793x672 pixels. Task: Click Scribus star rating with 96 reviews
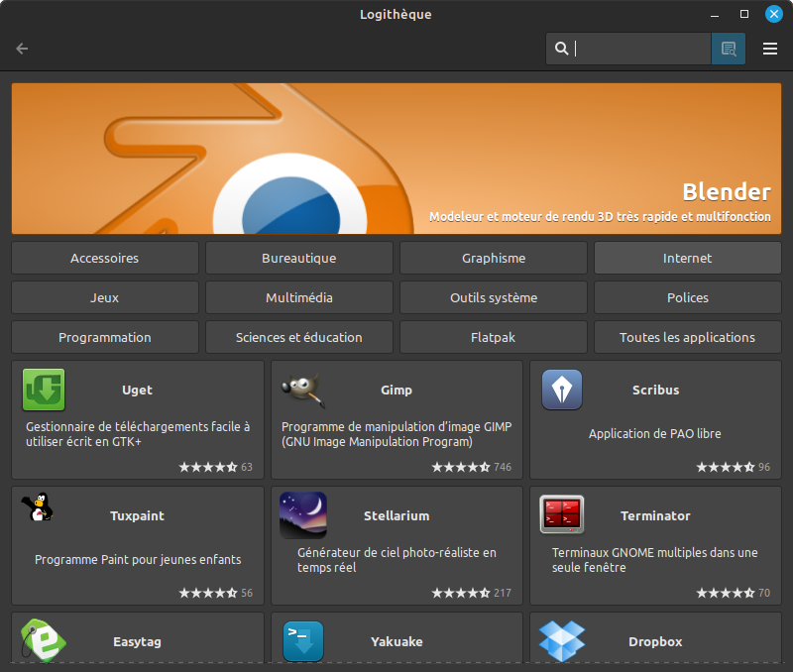pyautogui.click(x=734, y=467)
